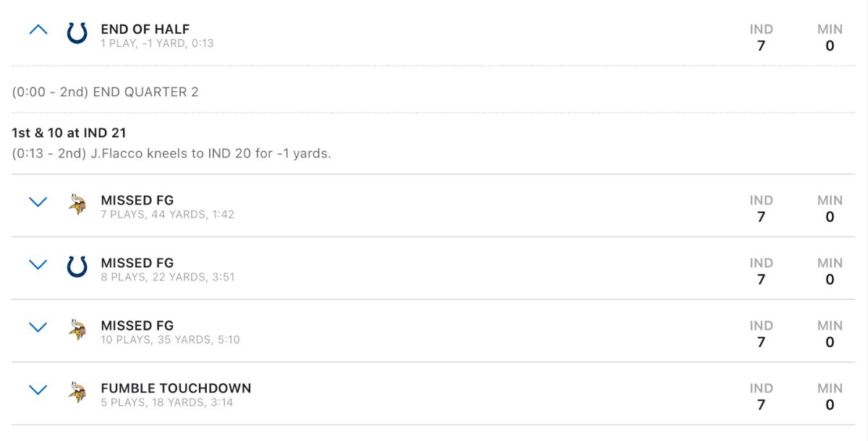Click the 1st & 10 at IND 21 heading
Viewport: 868px width, 441px height.
(x=69, y=133)
